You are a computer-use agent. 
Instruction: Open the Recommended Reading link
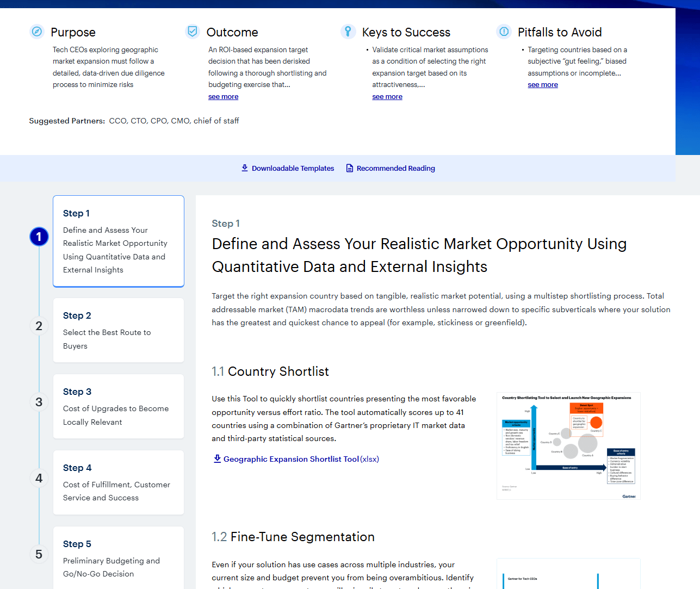point(395,169)
